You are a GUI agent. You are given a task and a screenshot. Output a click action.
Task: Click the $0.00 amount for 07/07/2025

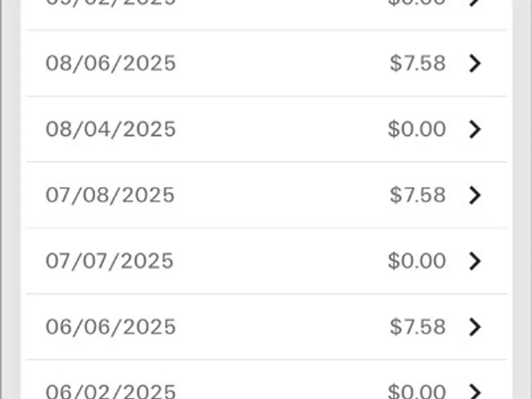(417, 261)
